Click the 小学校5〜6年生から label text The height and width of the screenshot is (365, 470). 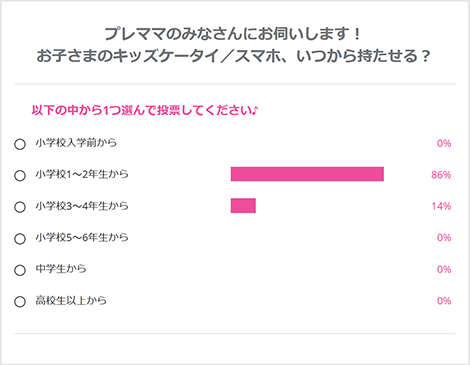82,237
